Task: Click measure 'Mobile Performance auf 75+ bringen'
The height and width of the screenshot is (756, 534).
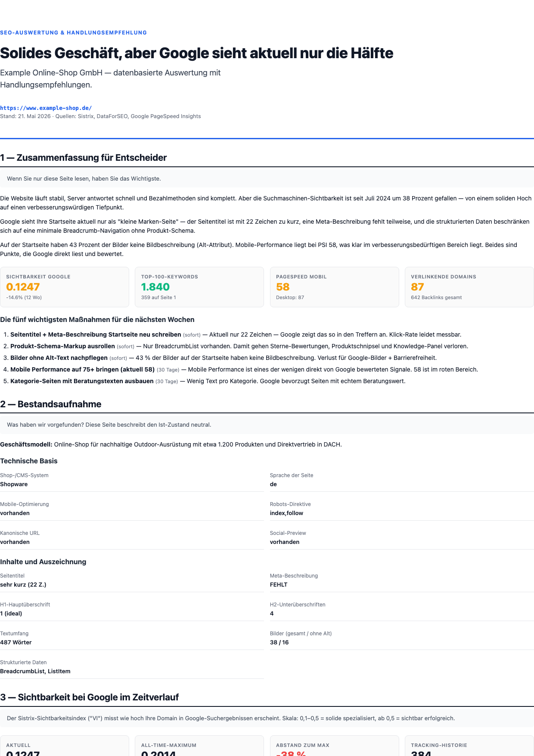Action: click(x=82, y=369)
